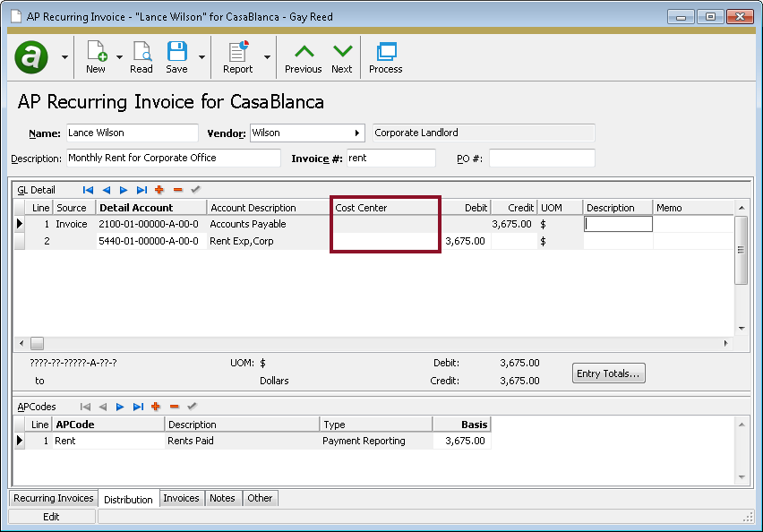Open the application logo menu arrow
This screenshot has width=763, height=532.
64,56
